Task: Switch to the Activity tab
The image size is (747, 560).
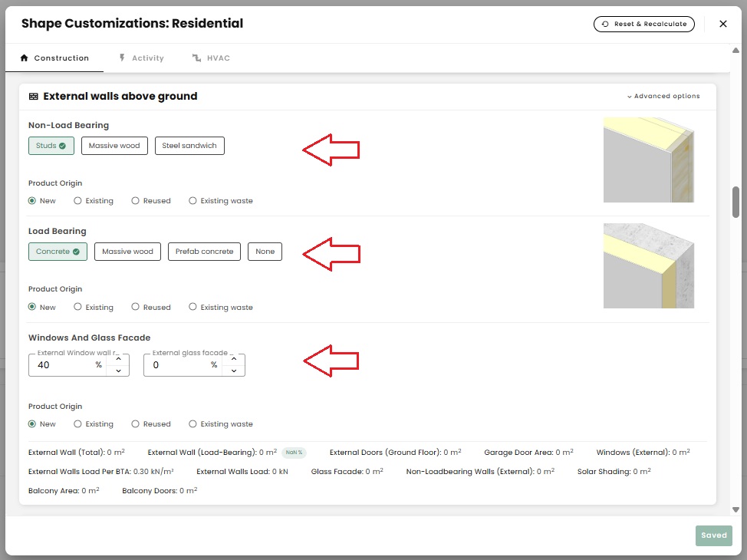Action: tap(141, 58)
